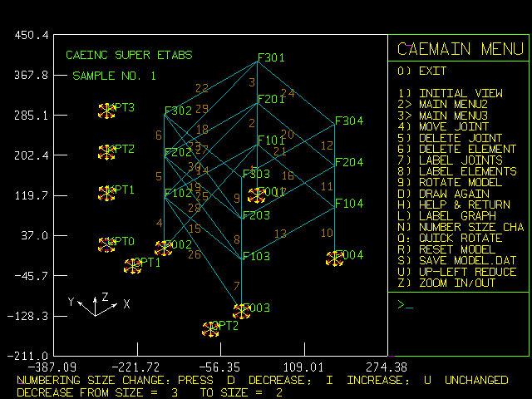
Task: Click the base support marker at F004
Action: [x=334, y=259]
